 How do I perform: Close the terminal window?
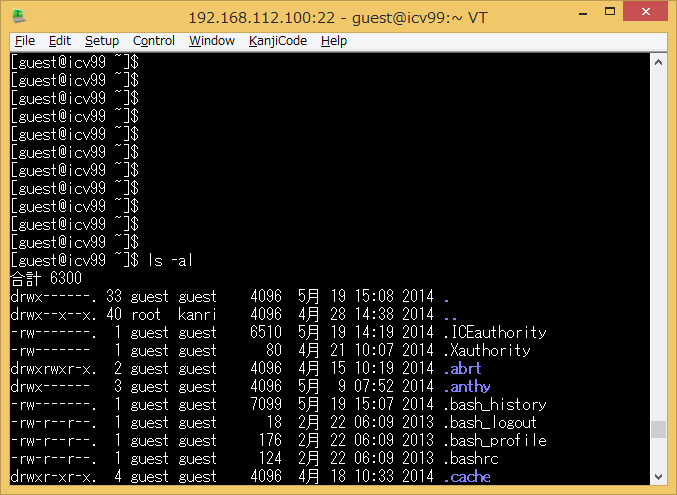coord(645,12)
